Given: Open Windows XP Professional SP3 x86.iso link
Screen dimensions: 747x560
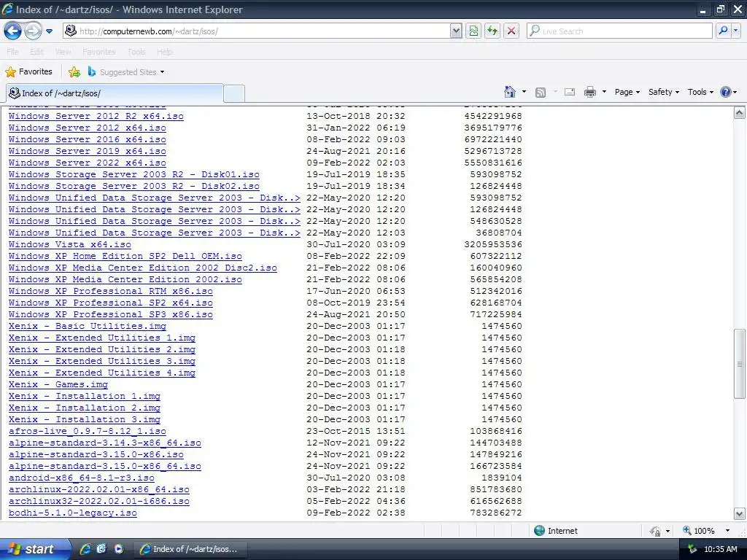Looking at the screenshot, I should click(111, 314).
